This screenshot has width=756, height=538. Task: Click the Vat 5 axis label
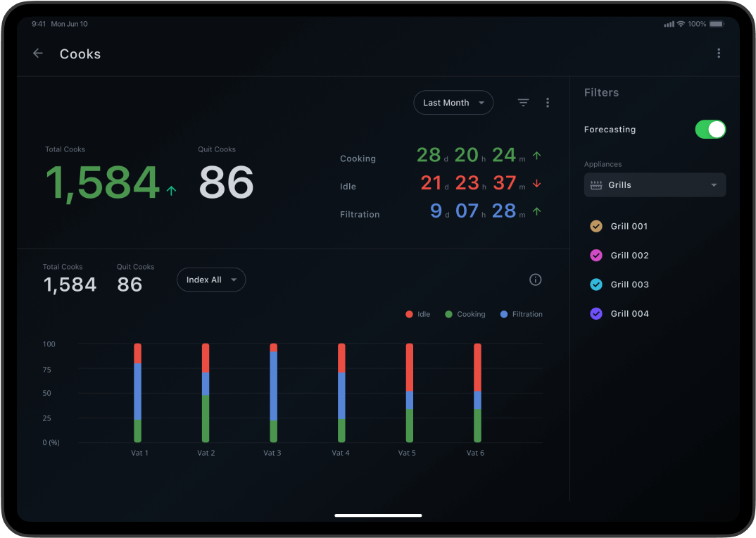pos(407,453)
